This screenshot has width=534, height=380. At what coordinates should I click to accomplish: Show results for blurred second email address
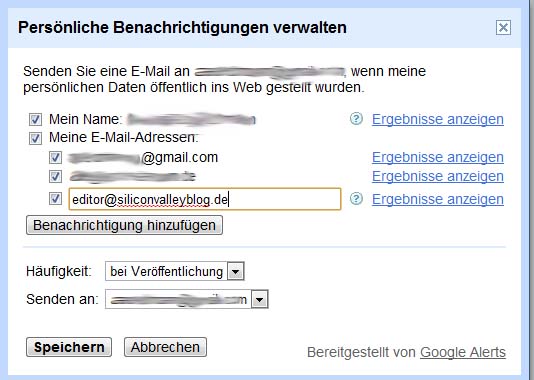(x=438, y=176)
